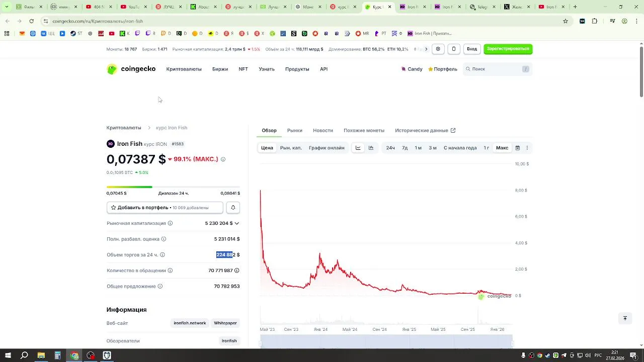Open ironfish.network website link

point(190,323)
